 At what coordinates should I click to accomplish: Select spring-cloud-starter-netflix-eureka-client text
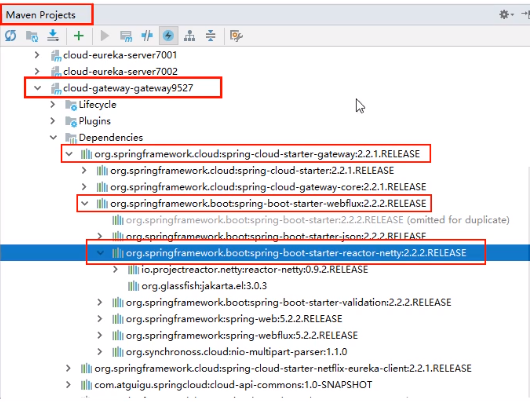click(283, 368)
